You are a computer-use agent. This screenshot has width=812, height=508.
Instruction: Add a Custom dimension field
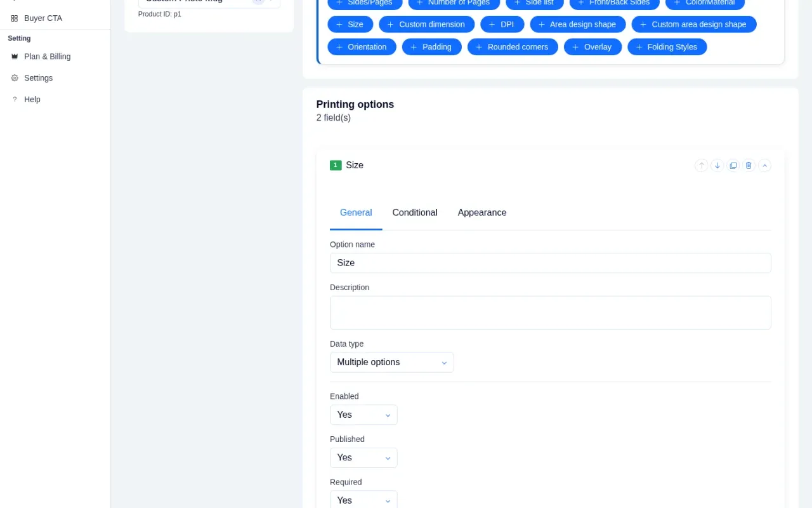coord(426,25)
